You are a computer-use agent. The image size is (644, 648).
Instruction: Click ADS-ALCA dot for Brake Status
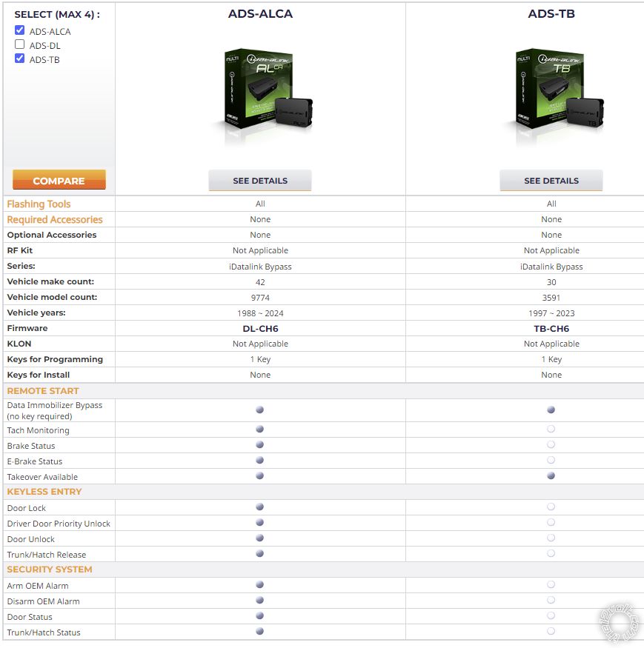(x=260, y=444)
